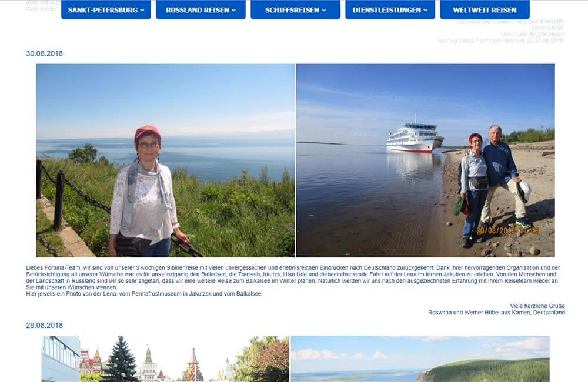Expand the Schiffsreisen chevron arrow
The height and width of the screenshot is (382, 588).
[323, 11]
